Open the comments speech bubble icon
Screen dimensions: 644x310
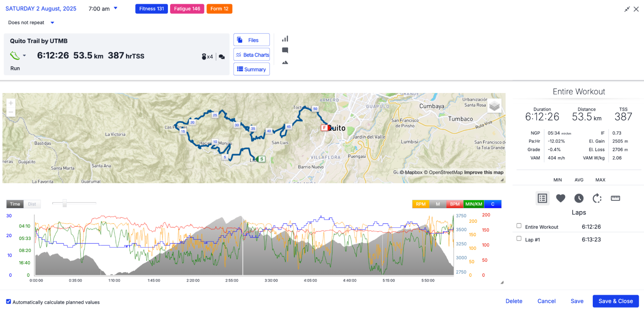pyautogui.click(x=285, y=50)
